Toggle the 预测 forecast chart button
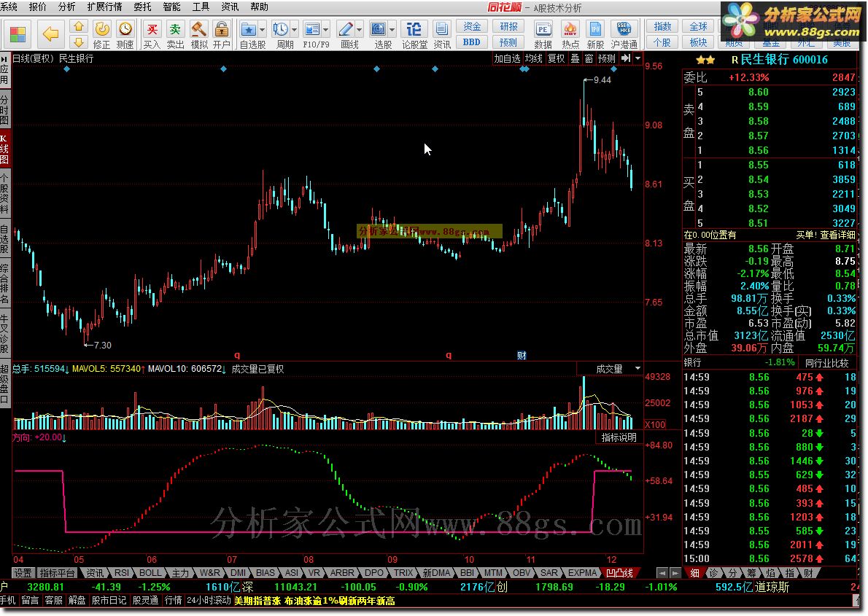This screenshot has width=868, height=616. 606,58
